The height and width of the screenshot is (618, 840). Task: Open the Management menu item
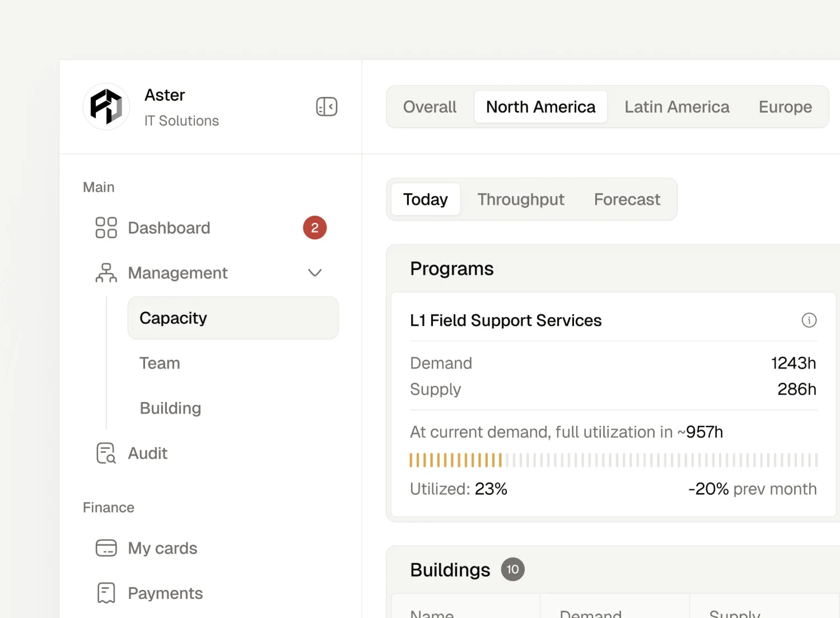click(211, 273)
